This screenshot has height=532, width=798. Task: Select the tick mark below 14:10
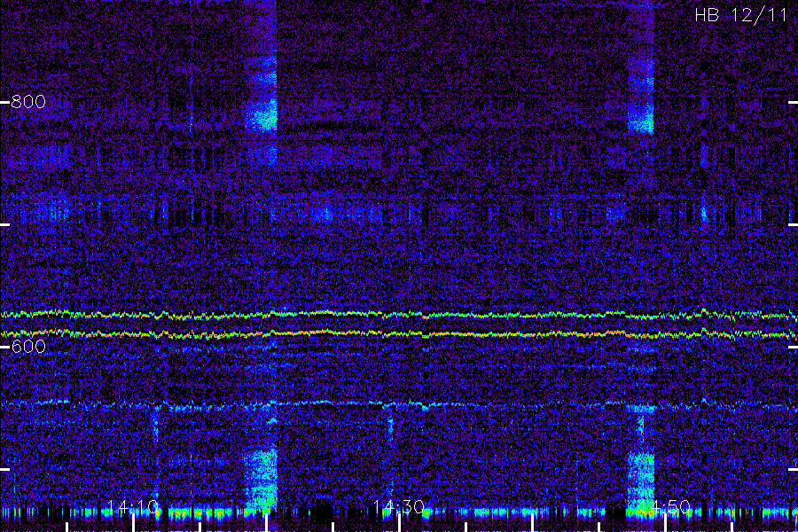pos(133,523)
